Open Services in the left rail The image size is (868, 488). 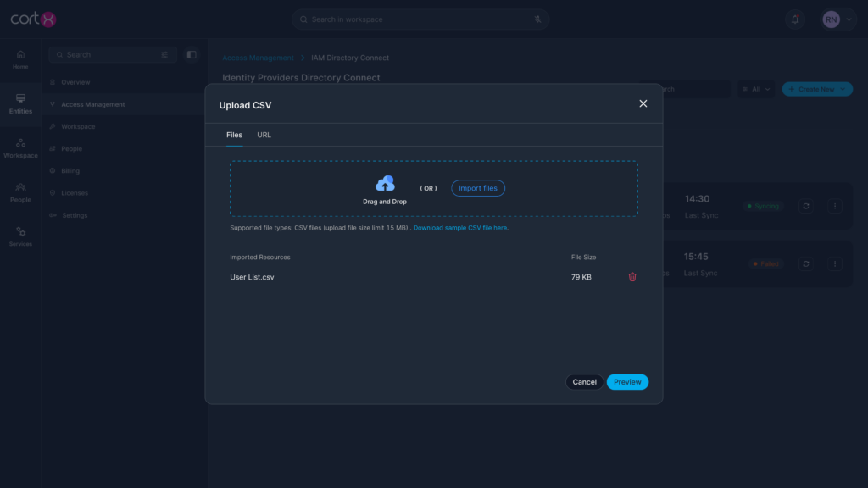[20, 236]
